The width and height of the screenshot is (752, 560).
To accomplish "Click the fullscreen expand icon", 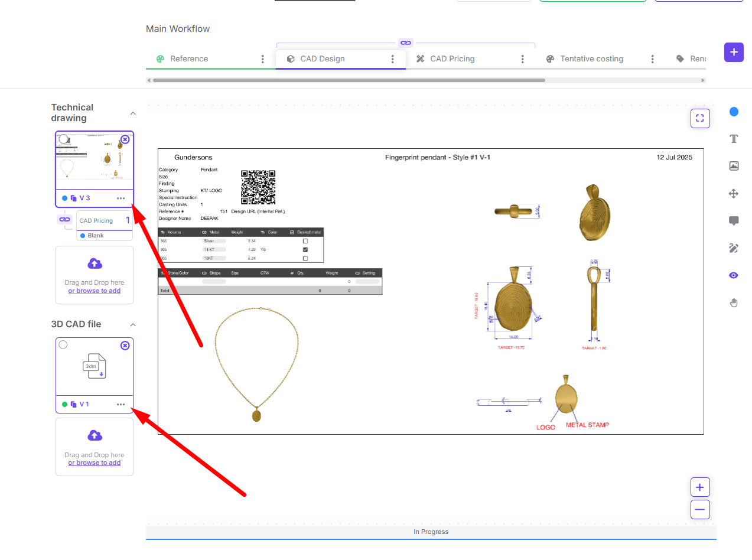I will click(x=700, y=118).
